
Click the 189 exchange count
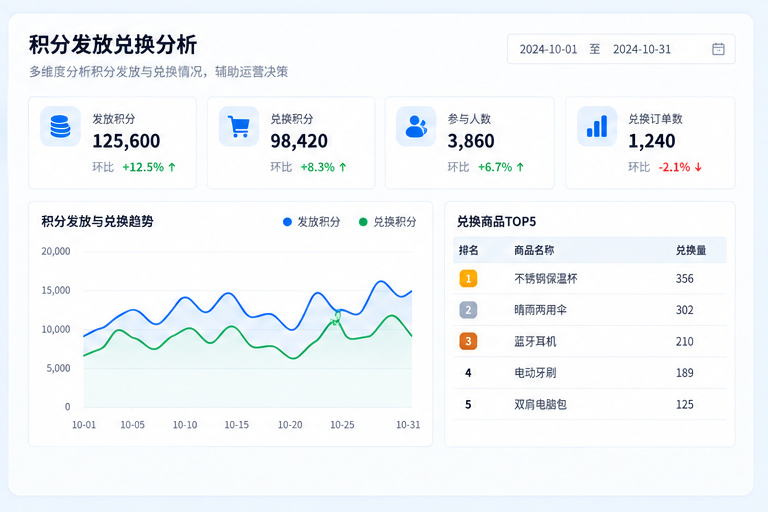(x=685, y=373)
